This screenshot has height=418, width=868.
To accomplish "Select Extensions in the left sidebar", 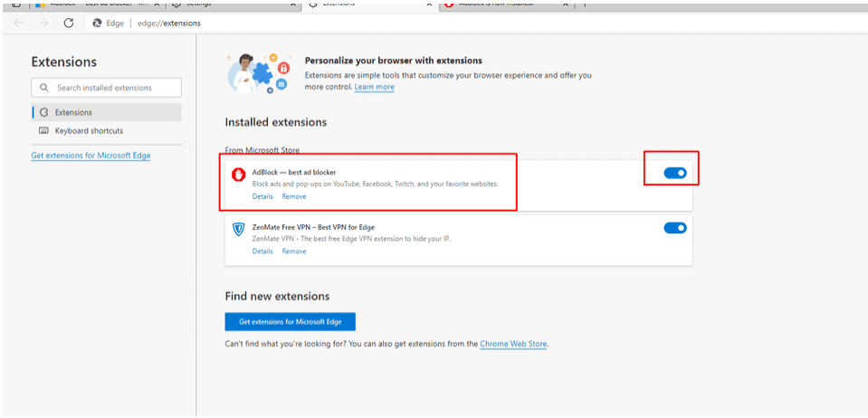I will tap(106, 112).
